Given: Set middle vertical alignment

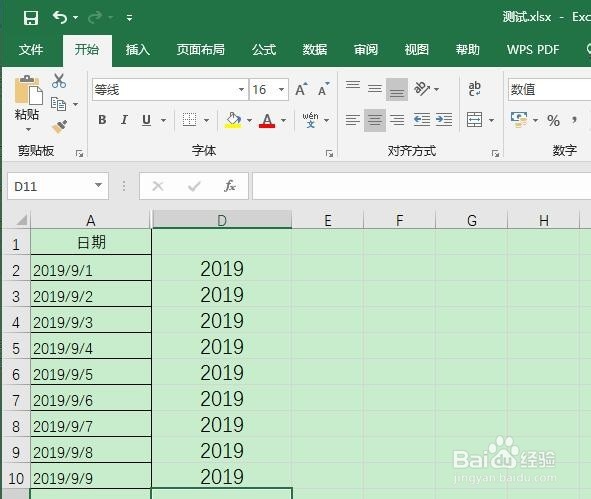Looking at the screenshot, I should (375, 89).
